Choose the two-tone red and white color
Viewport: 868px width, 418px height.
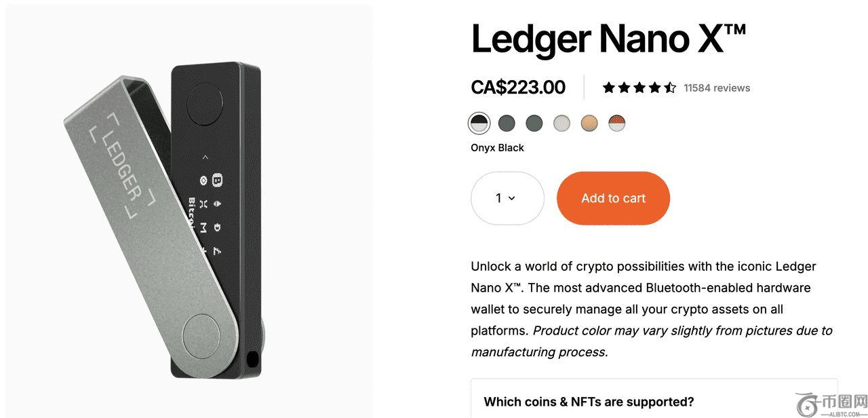pos(616,123)
